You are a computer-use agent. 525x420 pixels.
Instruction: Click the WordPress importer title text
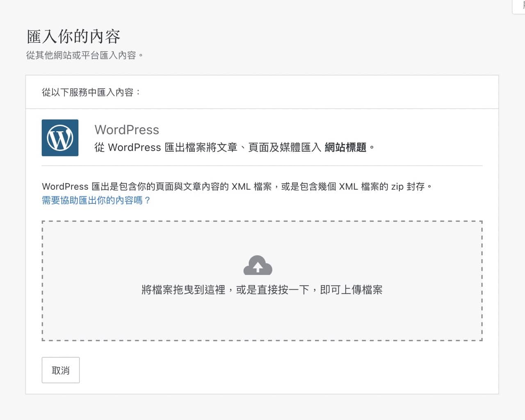click(x=127, y=130)
